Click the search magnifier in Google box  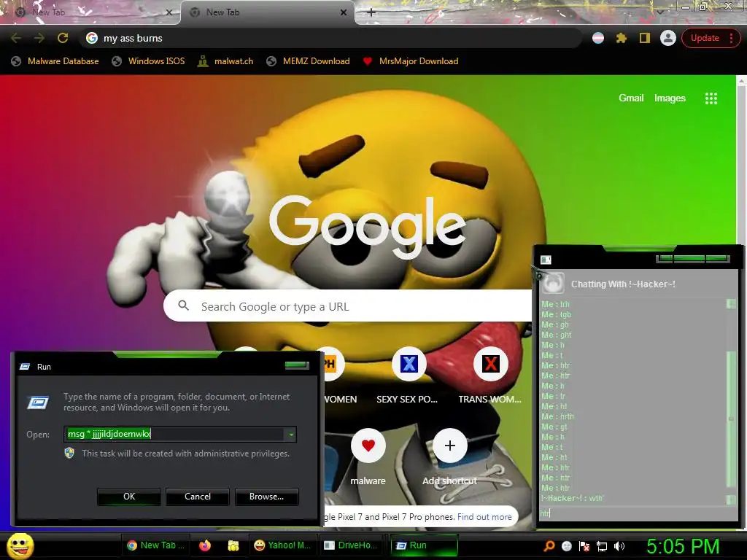pyautogui.click(x=183, y=306)
